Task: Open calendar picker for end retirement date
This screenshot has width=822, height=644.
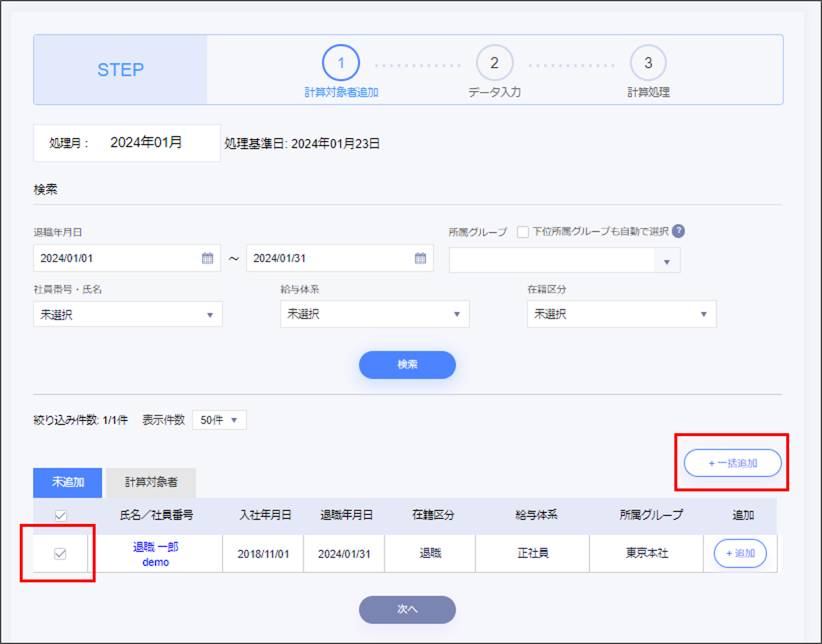Action: pyautogui.click(x=420, y=258)
